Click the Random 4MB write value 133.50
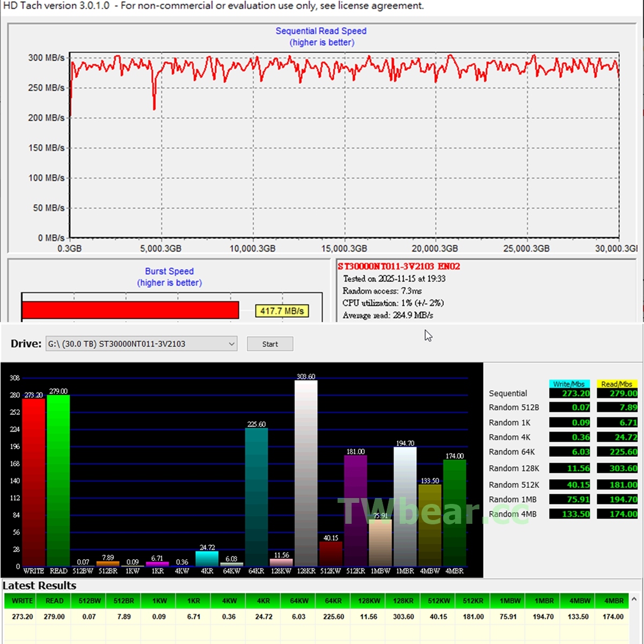This screenshot has width=644, height=644. click(x=570, y=514)
